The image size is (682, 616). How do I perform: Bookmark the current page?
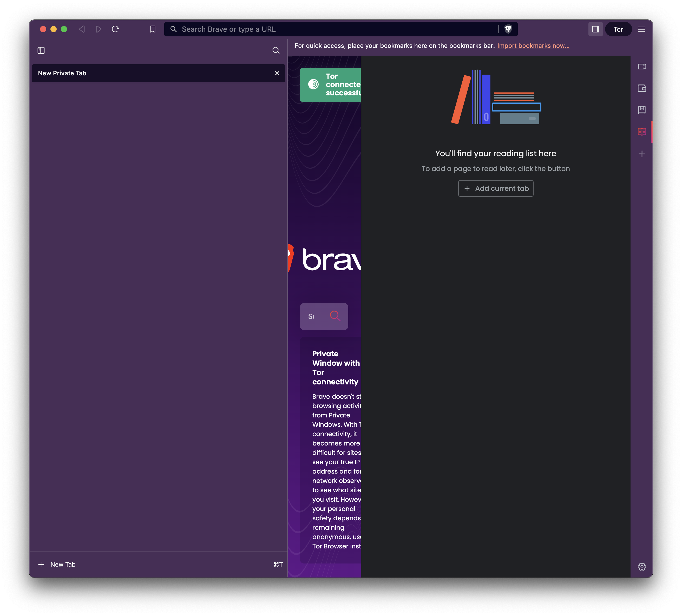[x=152, y=29]
